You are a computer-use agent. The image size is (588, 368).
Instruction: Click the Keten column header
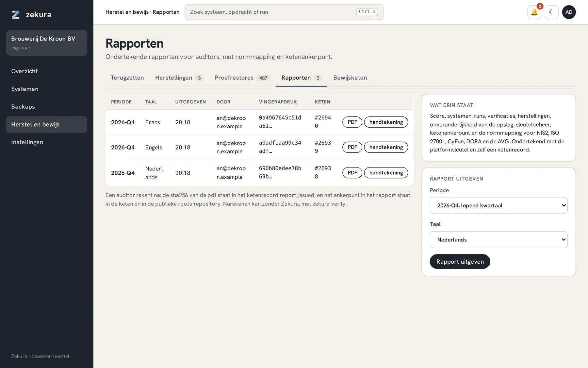click(x=322, y=102)
